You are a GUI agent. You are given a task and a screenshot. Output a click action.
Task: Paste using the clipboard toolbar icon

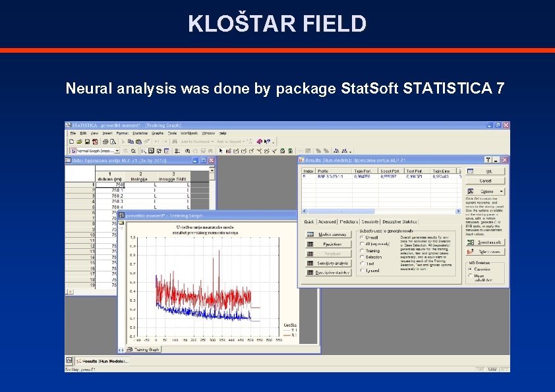click(x=138, y=142)
